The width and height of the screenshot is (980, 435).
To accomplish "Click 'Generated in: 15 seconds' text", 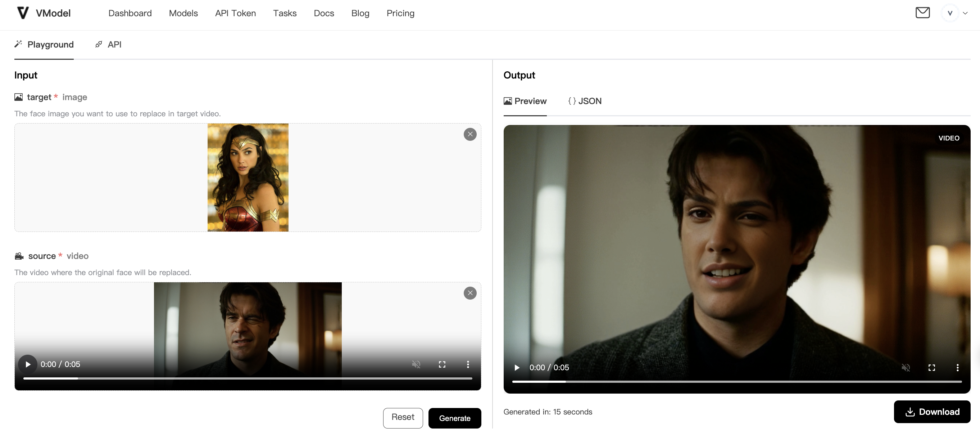I will pyautogui.click(x=548, y=412).
